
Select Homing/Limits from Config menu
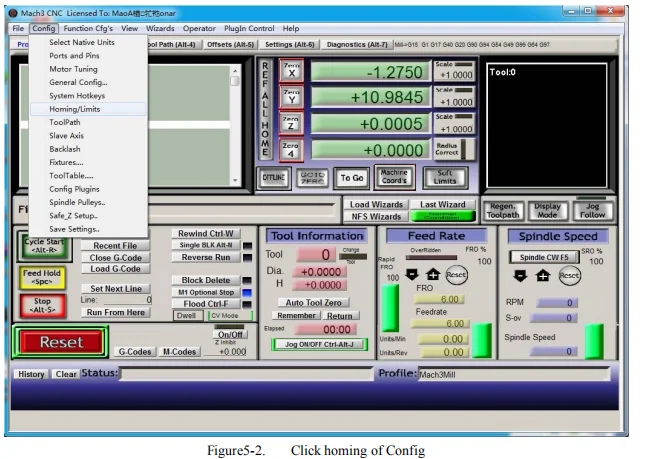[x=88, y=109]
